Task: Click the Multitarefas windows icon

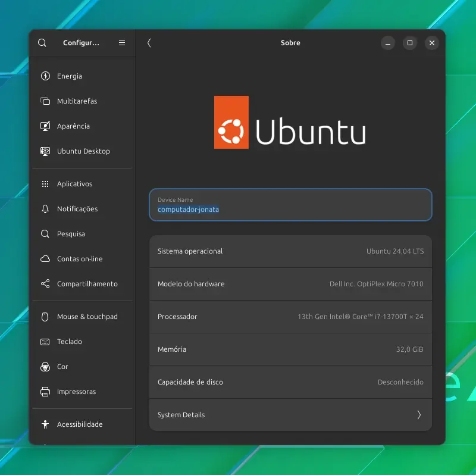Action: pos(45,101)
